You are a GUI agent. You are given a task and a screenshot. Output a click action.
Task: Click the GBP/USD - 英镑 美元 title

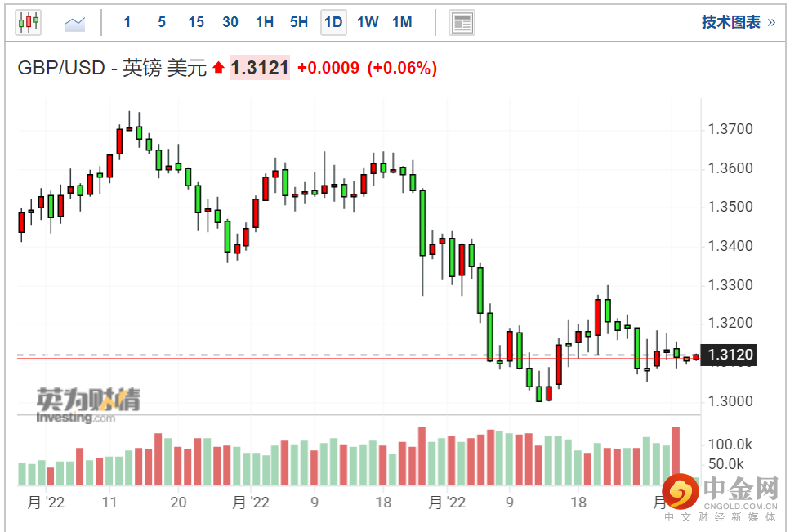tap(112, 69)
